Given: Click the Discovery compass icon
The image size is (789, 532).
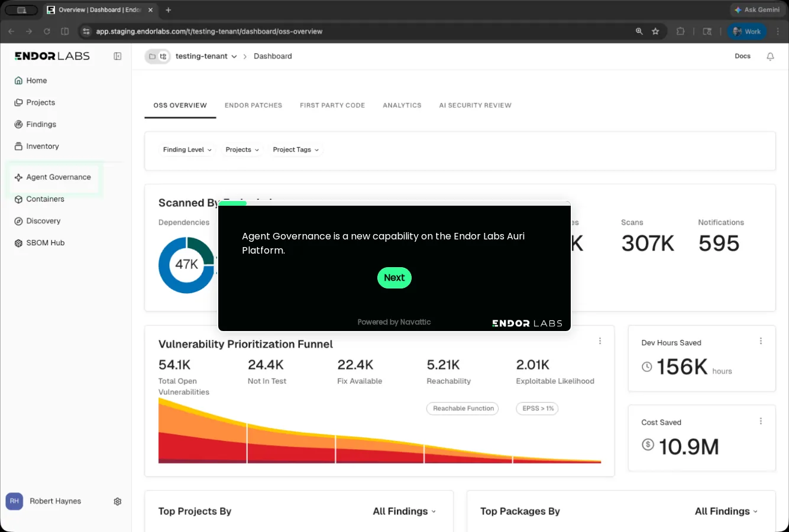Looking at the screenshot, I should [x=18, y=221].
